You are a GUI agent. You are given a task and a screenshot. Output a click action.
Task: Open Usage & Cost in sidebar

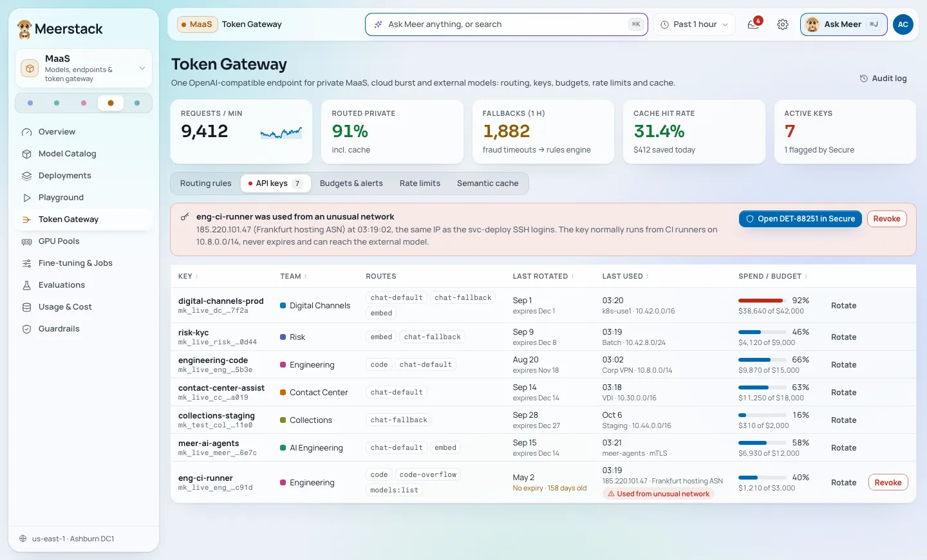click(84, 307)
